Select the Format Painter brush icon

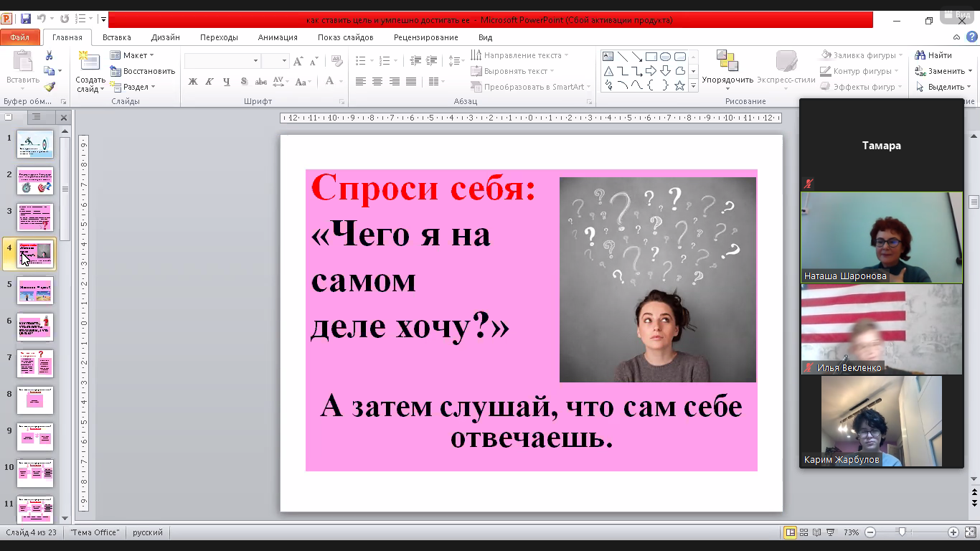49,87
